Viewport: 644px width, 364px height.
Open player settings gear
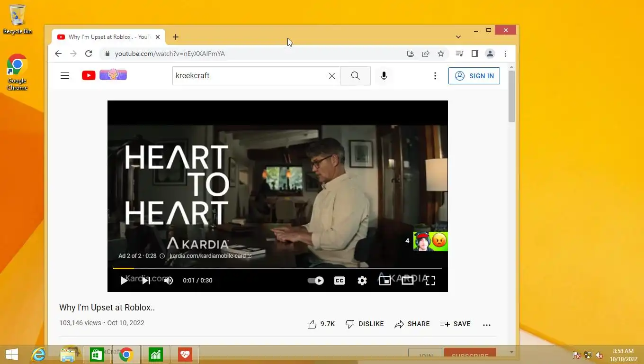pos(362,281)
